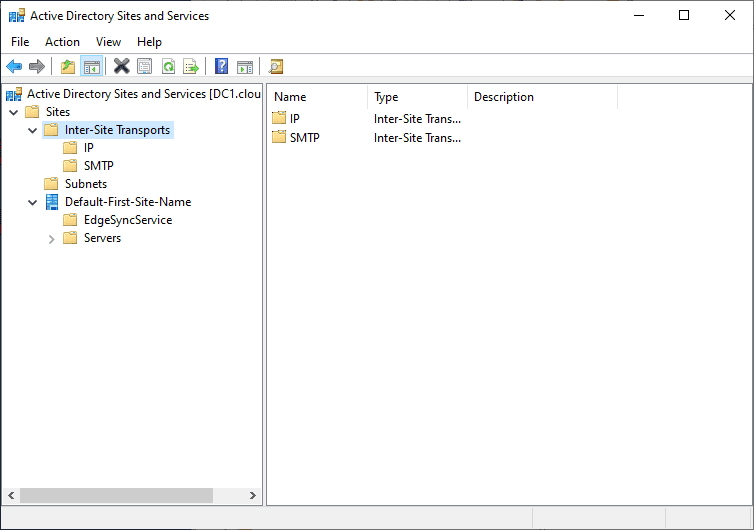Click the IP folder icon in the list pane
The image size is (754, 530).
279,118
